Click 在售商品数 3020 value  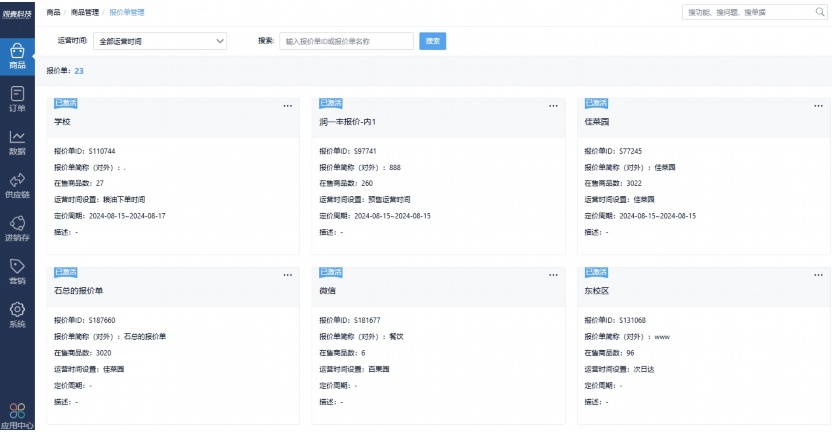coord(103,353)
